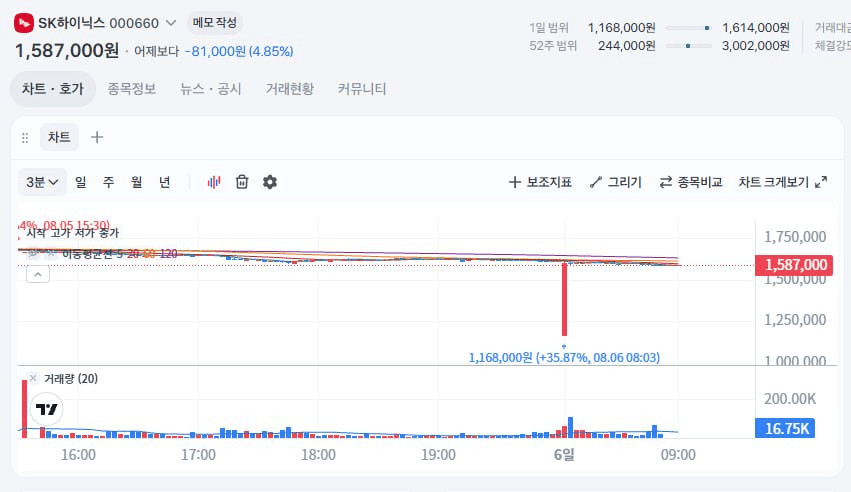Viewport: 851px width, 492px height.
Task: Select the 주 weekly chart interval
Action: pyautogui.click(x=109, y=182)
